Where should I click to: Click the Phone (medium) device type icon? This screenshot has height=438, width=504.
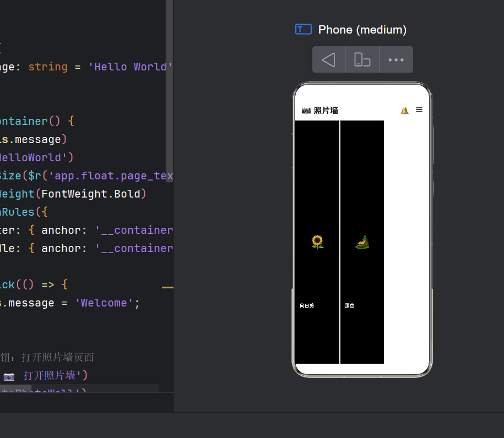click(x=304, y=29)
